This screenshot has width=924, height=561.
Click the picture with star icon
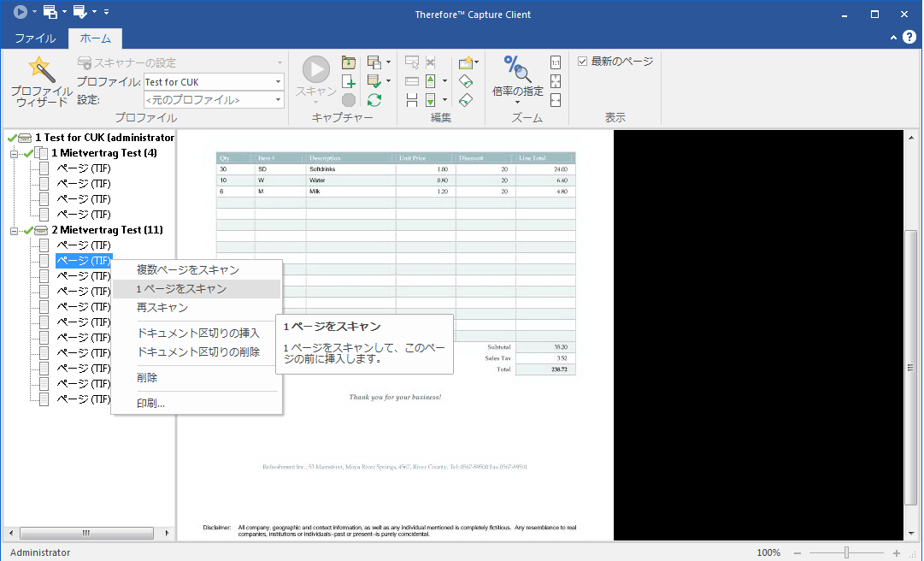click(x=466, y=62)
